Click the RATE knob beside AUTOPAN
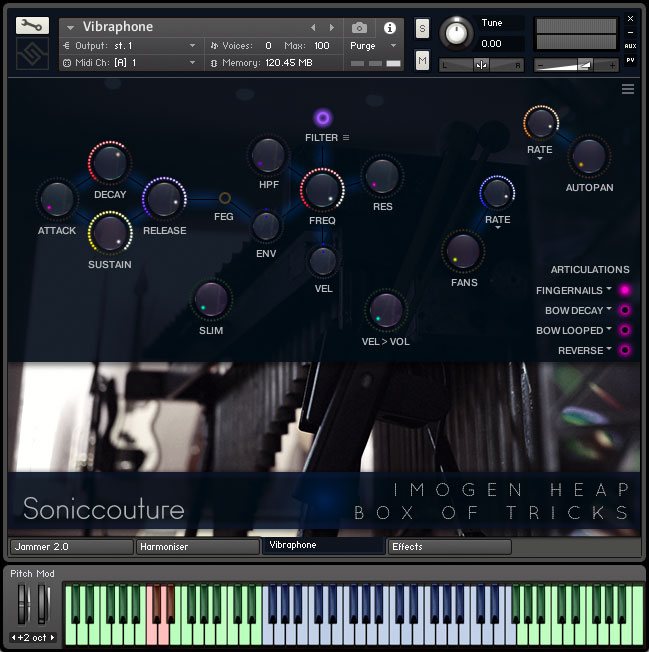This screenshot has width=649, height=652. [540, 123]
